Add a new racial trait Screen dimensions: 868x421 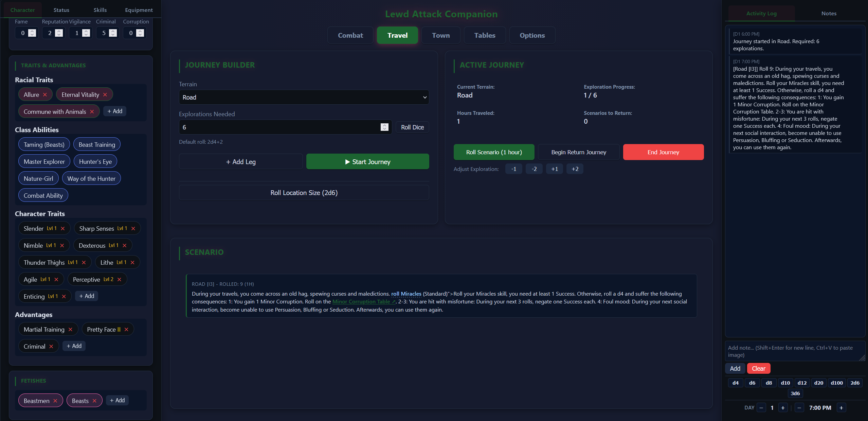point(115,111)
